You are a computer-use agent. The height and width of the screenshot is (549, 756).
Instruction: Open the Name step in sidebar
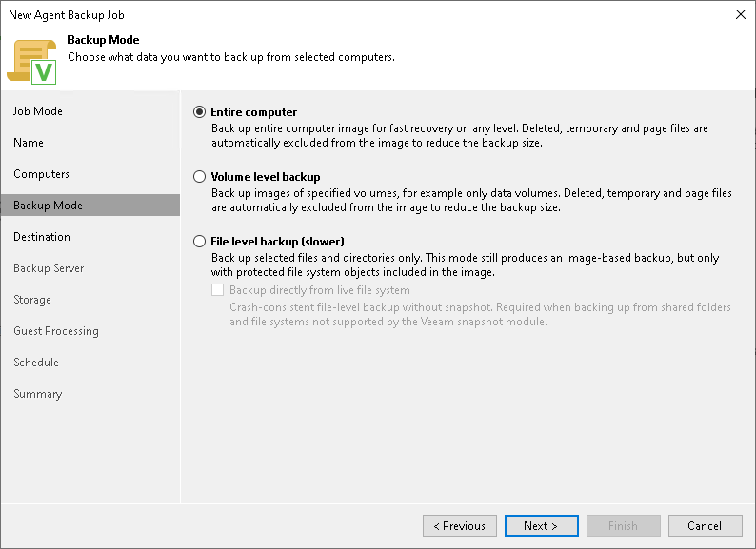29,143
